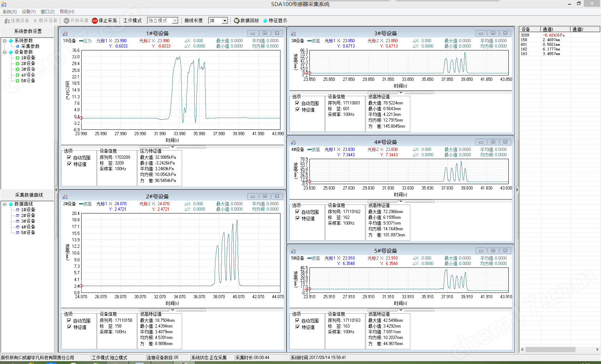Open the 工作模式 独立模式 dropdown
This screenshot has height=364, width=601.
(175, 21)
